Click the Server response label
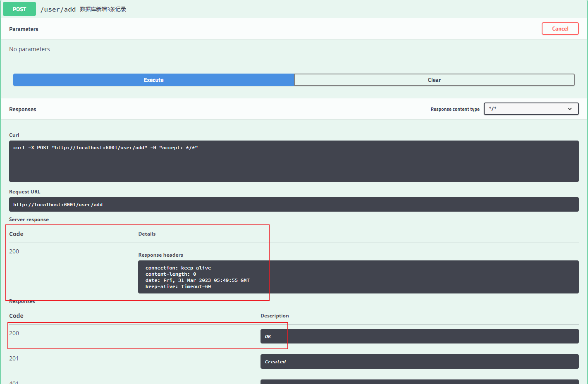588x384 pixels. [x=29, y=219]
